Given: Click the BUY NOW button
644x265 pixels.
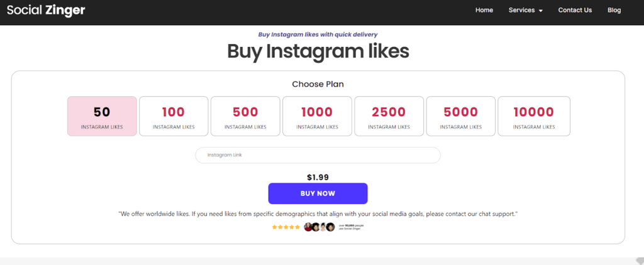Looking at the screenshot, I should 318,193.
